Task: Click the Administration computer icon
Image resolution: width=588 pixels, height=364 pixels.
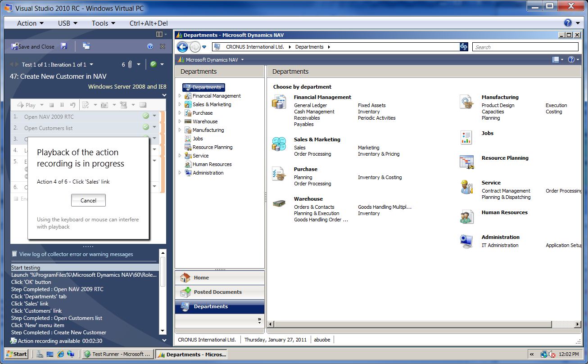Action: pos(467,242)
